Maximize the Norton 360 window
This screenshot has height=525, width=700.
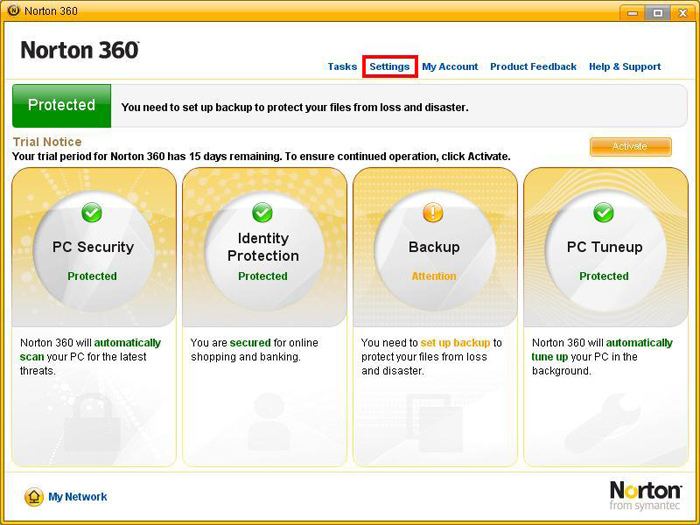click(x=658, y=13)
